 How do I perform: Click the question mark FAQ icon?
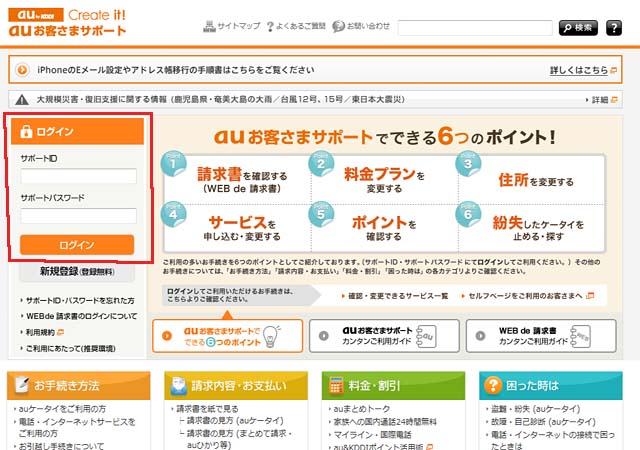click(270, 27)
